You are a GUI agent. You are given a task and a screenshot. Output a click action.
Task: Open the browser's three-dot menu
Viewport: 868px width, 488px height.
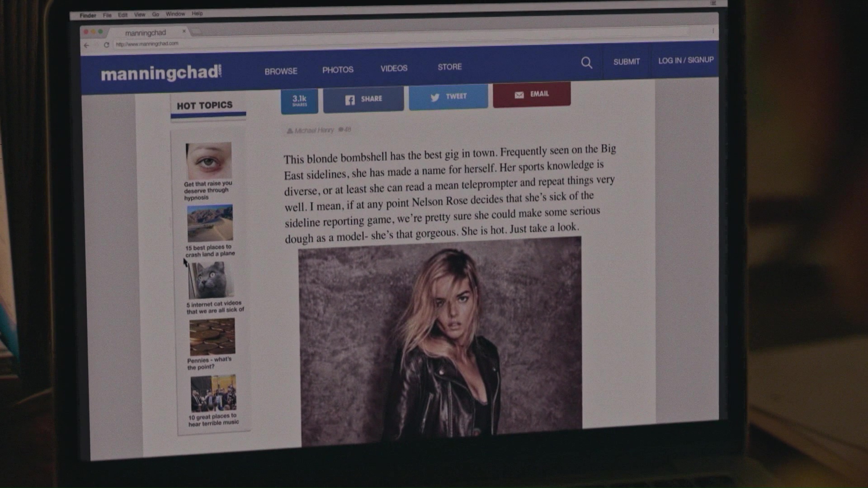click(713, 31)
